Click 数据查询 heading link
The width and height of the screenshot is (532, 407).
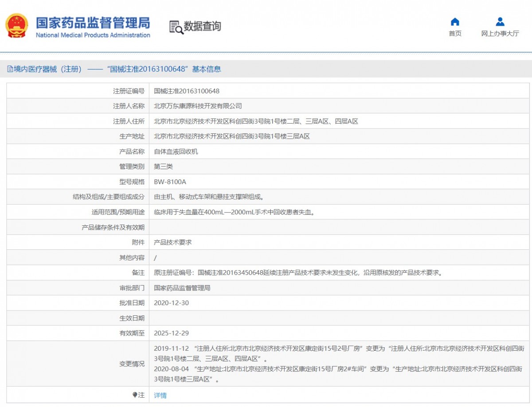(x=202, y=27)
